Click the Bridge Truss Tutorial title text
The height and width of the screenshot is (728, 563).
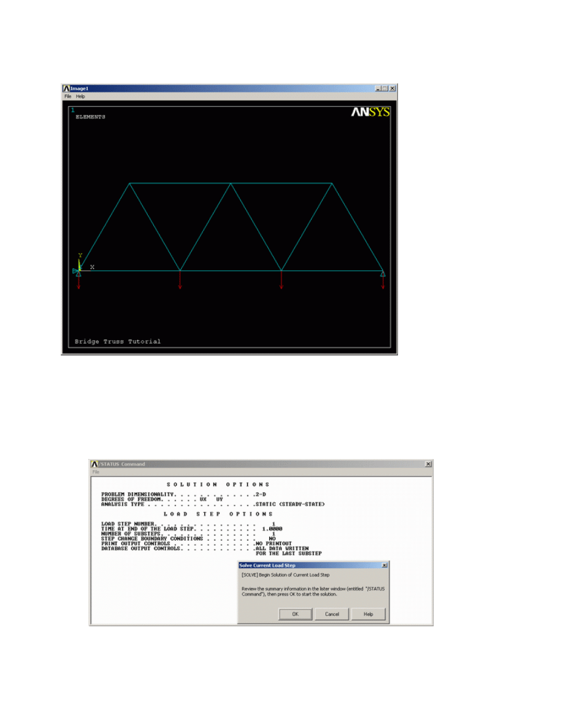click(x=118, y=341)
